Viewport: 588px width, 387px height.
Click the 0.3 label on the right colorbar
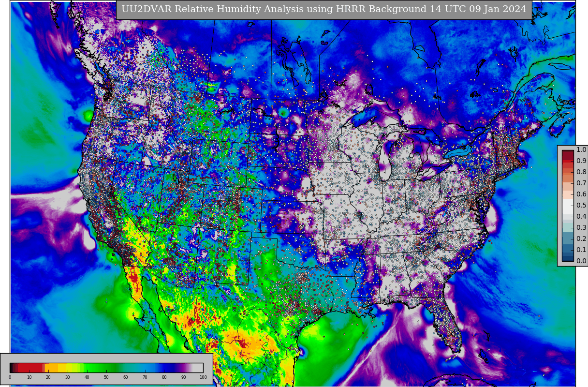[x=581, y=227]
